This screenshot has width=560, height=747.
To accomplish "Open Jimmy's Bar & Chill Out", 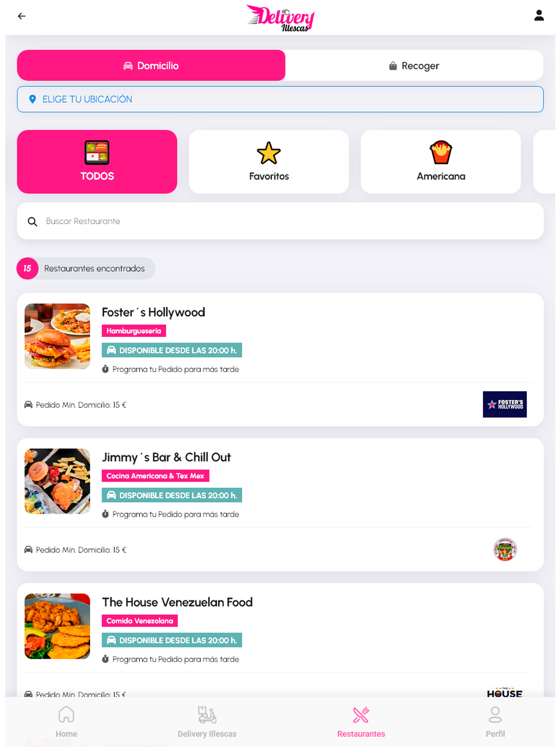I will point(166,457).
